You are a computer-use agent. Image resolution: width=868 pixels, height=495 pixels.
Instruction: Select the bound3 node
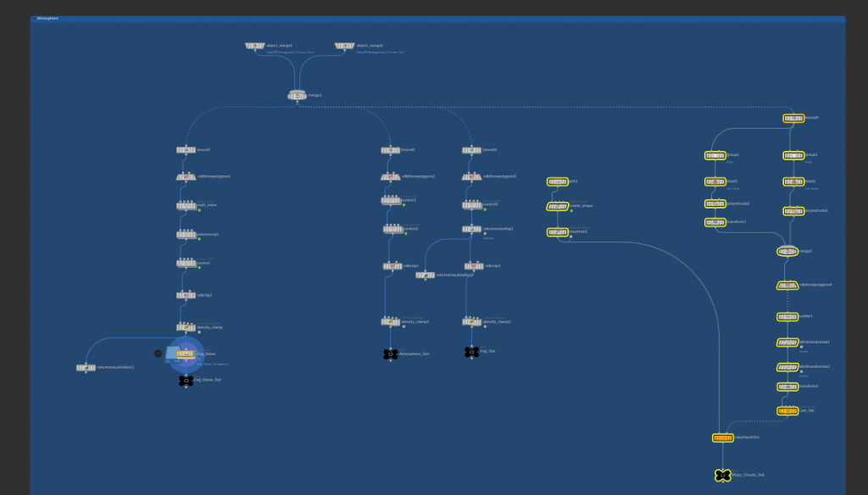[x=472, y=151]
